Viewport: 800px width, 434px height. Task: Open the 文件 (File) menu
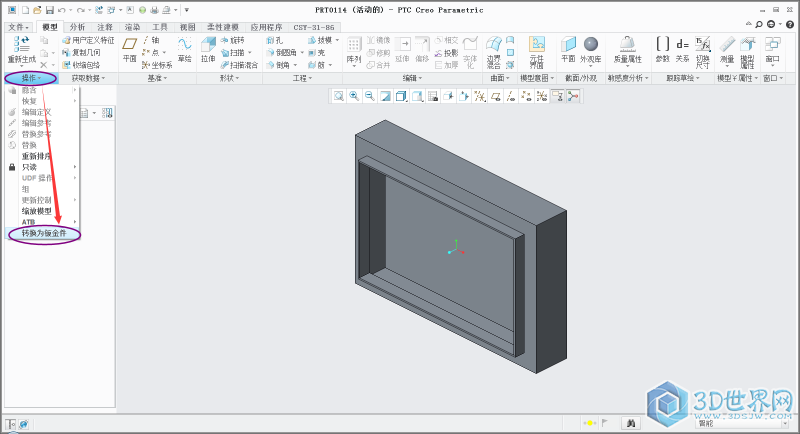pyautogui.click(x=19, y=27)
